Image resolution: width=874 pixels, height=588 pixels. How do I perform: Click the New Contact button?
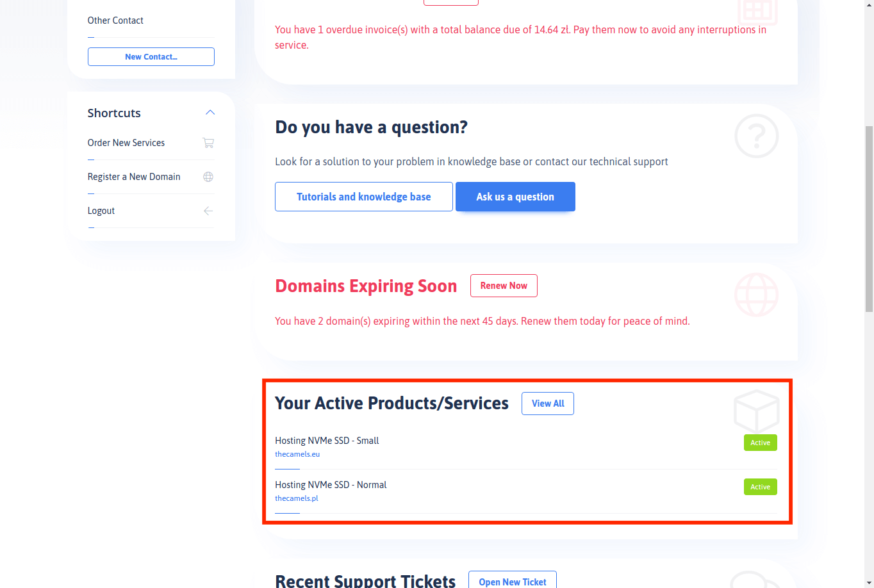point(151,56)
